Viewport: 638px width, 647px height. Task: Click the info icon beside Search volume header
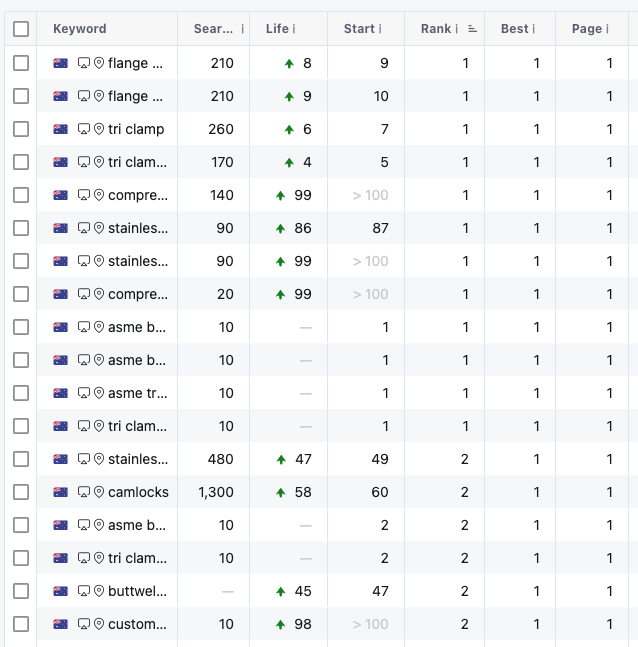click(243, 29)
